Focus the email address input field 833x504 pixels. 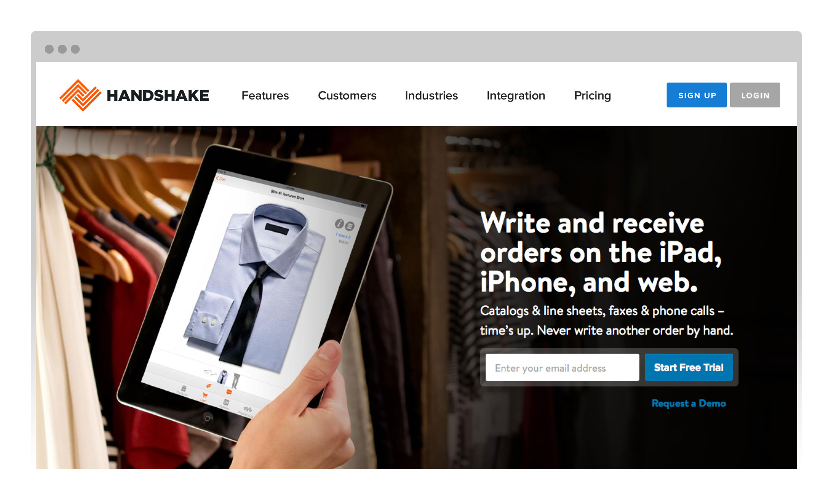point(562,367)
